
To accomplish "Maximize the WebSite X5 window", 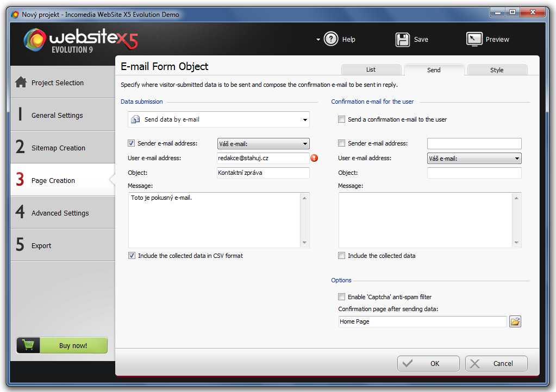I will pos(513,12).
